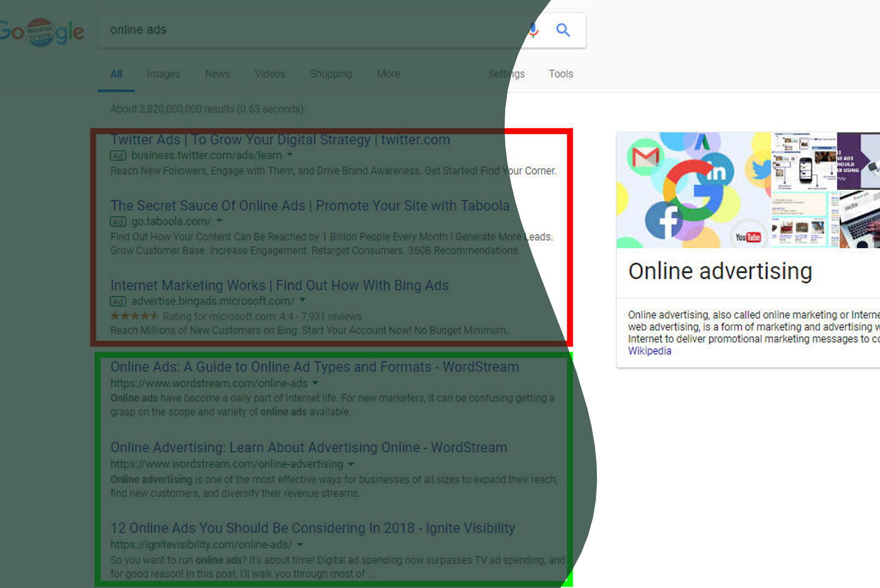The height and width of the screenshot is (588, 880).
Task: Open 12 Online Ads Ignite Visibility result
Action: (x=313, y=528)
